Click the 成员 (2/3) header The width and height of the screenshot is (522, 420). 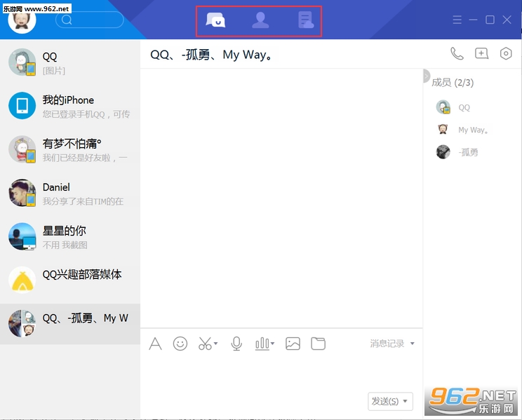pyautogui.click(x=453, y=82)
